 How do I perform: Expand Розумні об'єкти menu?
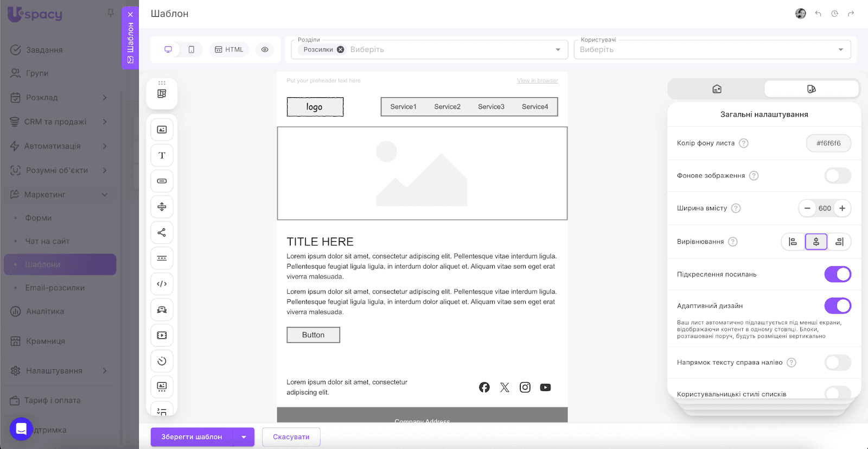(105, 170)
